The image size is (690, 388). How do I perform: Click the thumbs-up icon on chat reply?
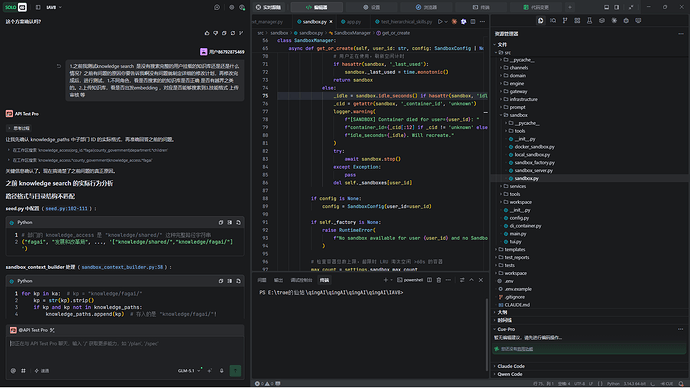click(207, 33)
